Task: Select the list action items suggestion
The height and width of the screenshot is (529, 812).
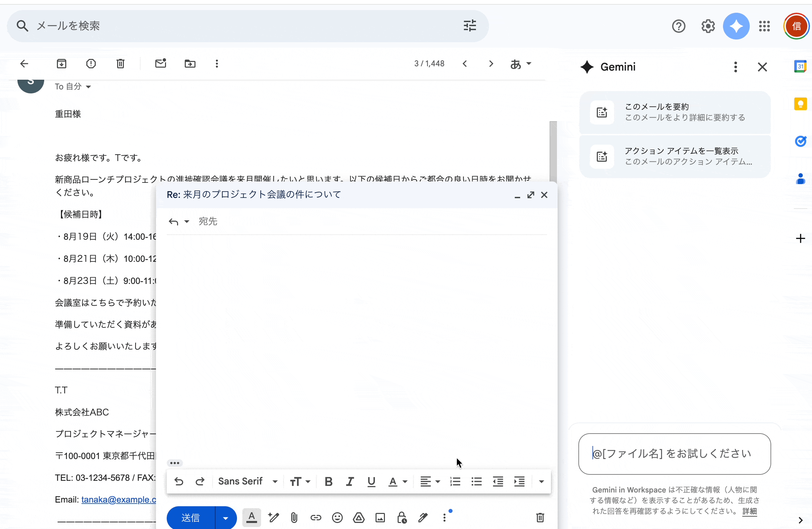Action: [674, 156]
